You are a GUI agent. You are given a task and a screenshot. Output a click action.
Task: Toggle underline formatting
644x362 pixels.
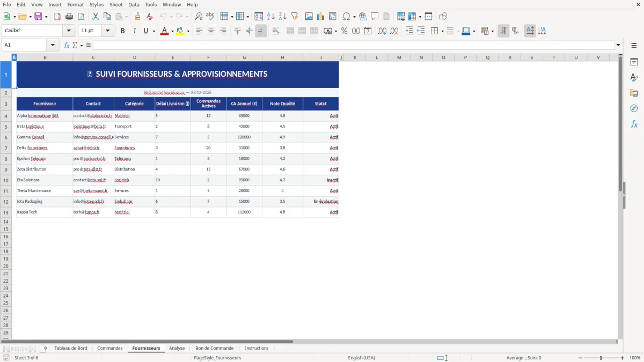click(x=145, y=31)
